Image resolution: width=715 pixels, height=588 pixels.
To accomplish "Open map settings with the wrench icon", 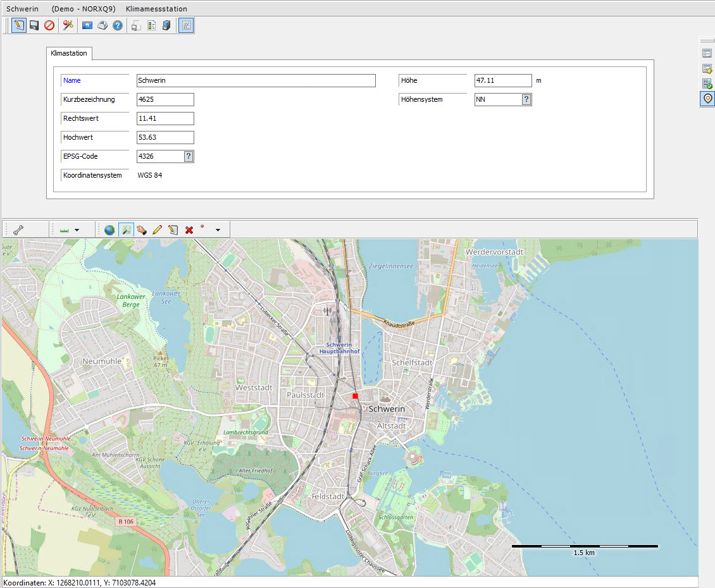I will (18, 230).
